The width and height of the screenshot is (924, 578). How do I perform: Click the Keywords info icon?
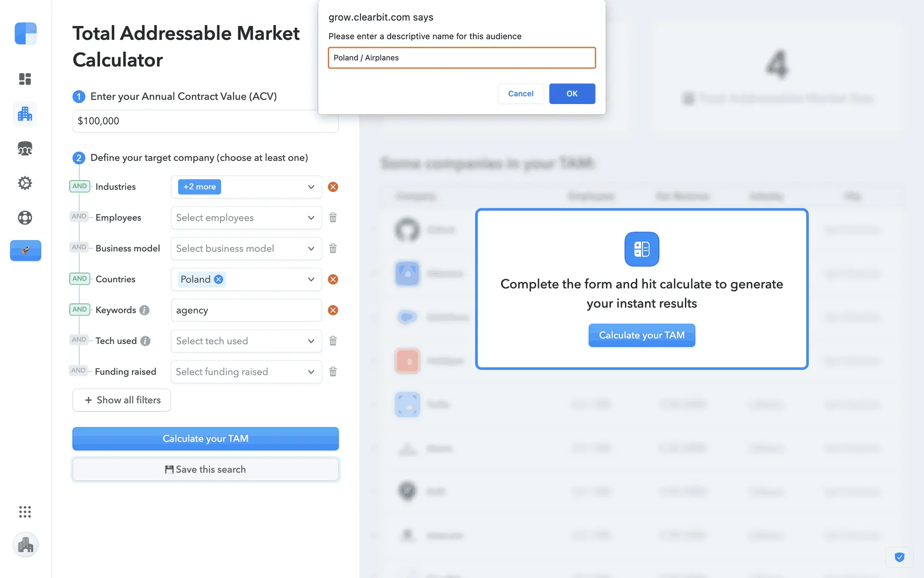point(144,310)
